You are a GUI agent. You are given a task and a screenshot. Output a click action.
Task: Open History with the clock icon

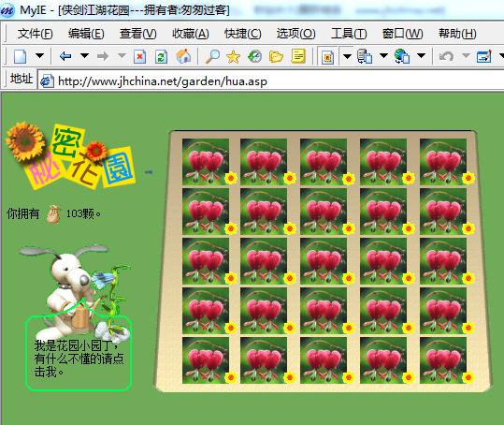tap(255, 56)
